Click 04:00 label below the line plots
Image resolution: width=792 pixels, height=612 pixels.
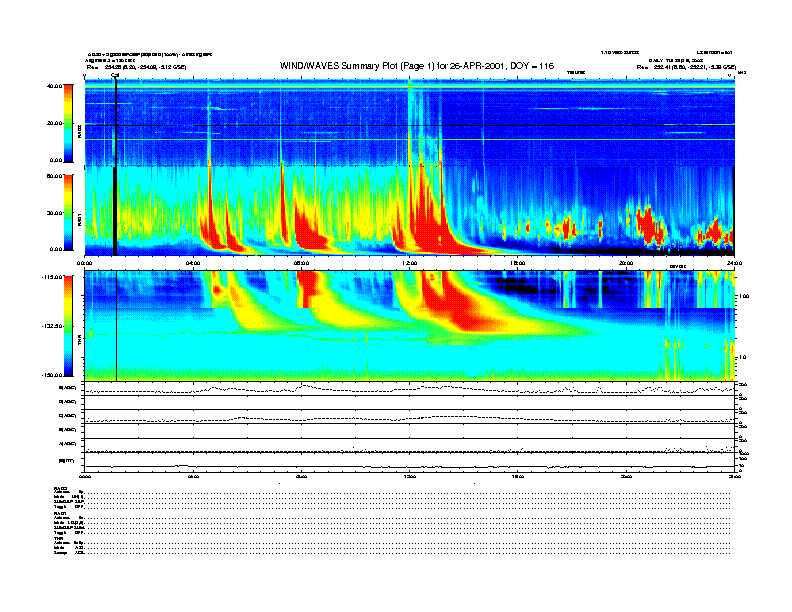pos(193,476)
